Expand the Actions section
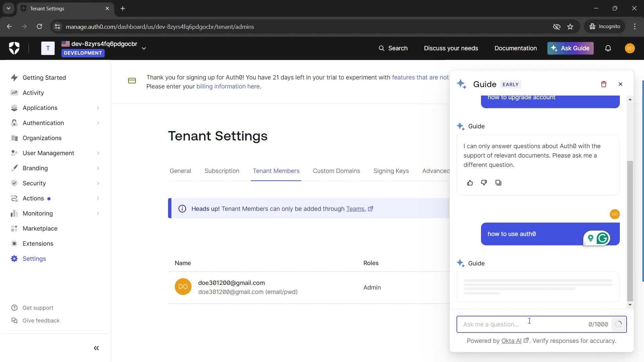Screen dimensions: 644x362 click(x=55, y=198)
